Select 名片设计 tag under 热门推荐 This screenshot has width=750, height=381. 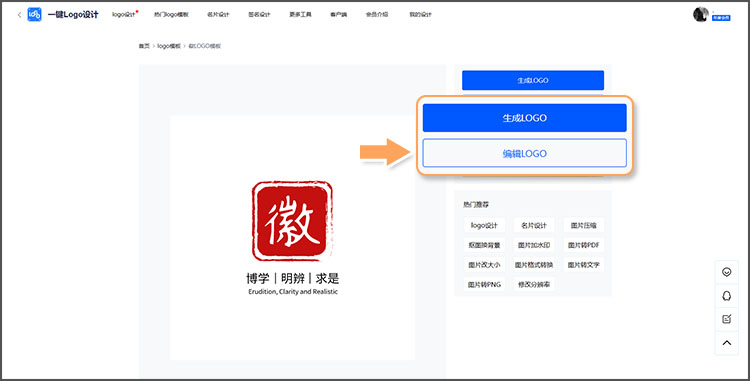coord(534,225)
